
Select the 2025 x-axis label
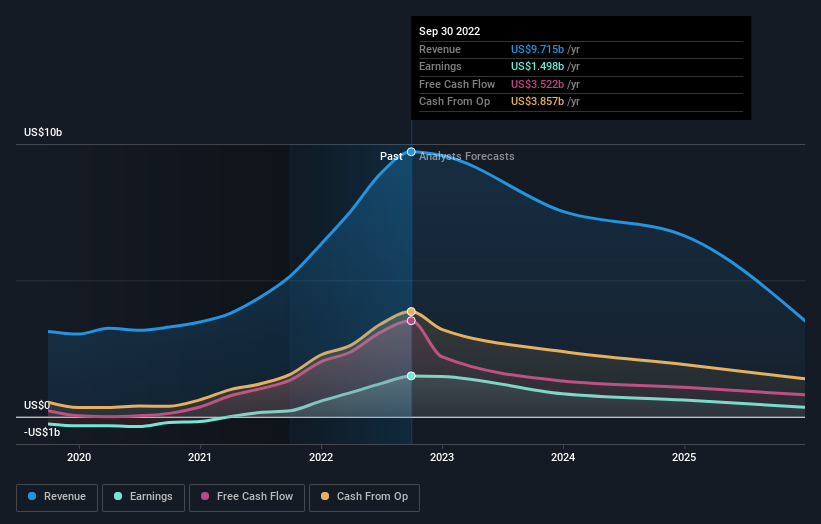click(x=684, y=457)
